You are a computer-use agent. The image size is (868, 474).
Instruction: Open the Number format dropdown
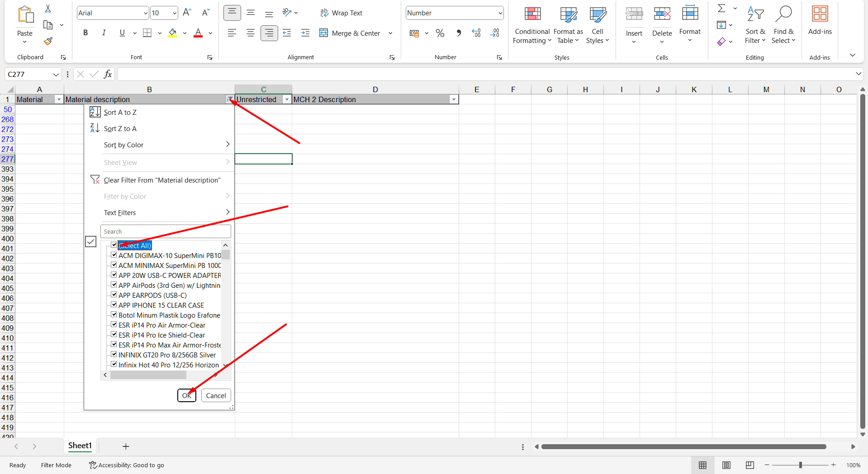click(500, 13)
